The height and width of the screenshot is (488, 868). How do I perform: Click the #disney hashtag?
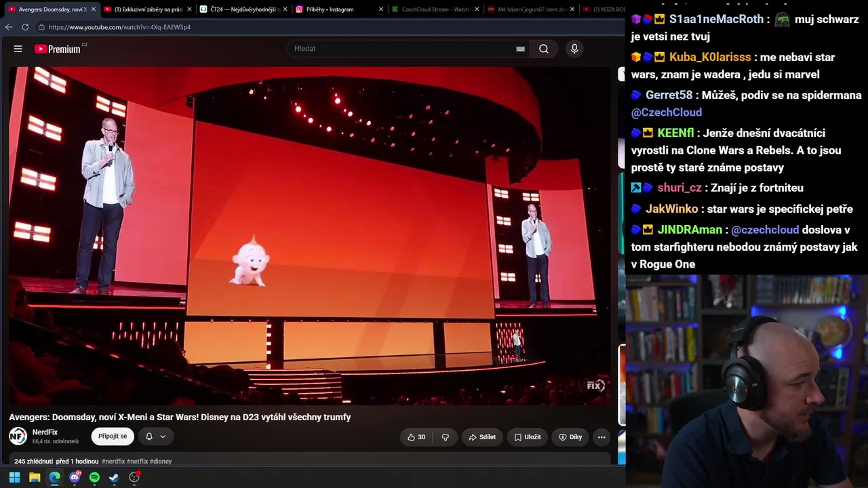tap(161, 462)
